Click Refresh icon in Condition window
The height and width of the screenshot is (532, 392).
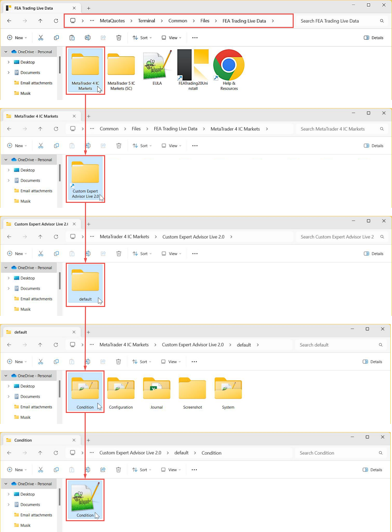(56, 453)
